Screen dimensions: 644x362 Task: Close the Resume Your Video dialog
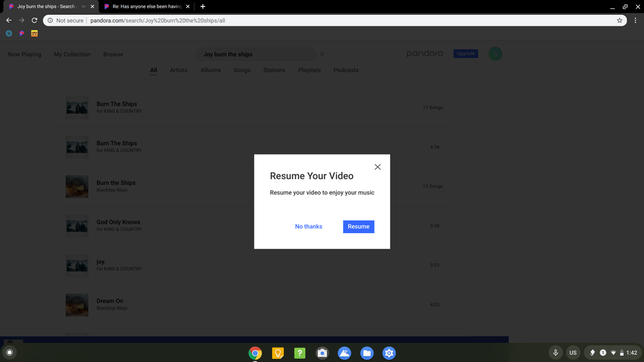tap(378, 167)
